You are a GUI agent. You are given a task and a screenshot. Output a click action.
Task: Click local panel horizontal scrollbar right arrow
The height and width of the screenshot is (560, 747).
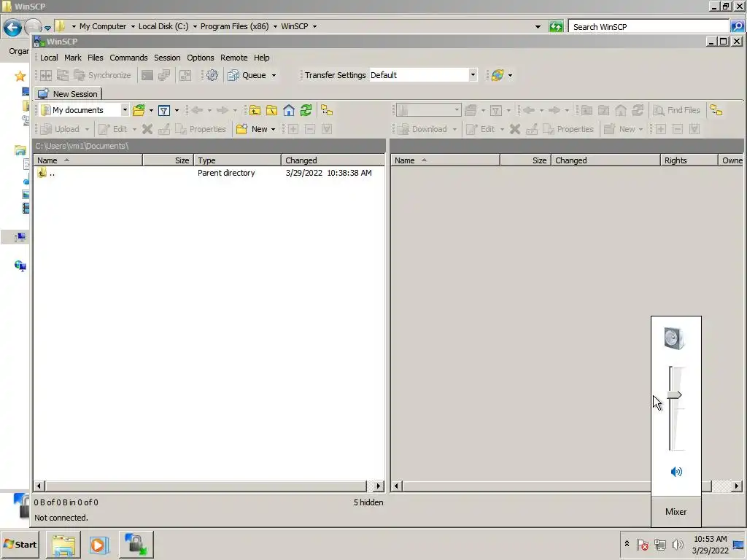pos(379,486)
